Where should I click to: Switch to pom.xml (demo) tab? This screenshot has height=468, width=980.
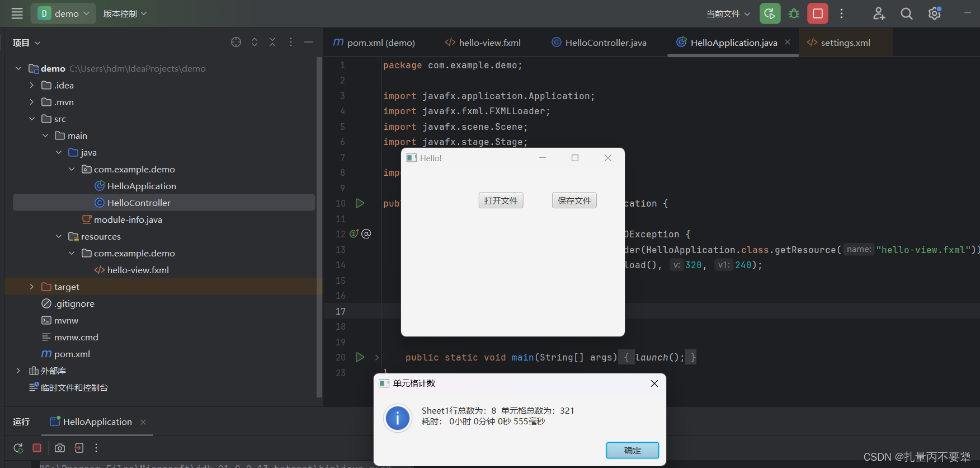pos(374,43)
